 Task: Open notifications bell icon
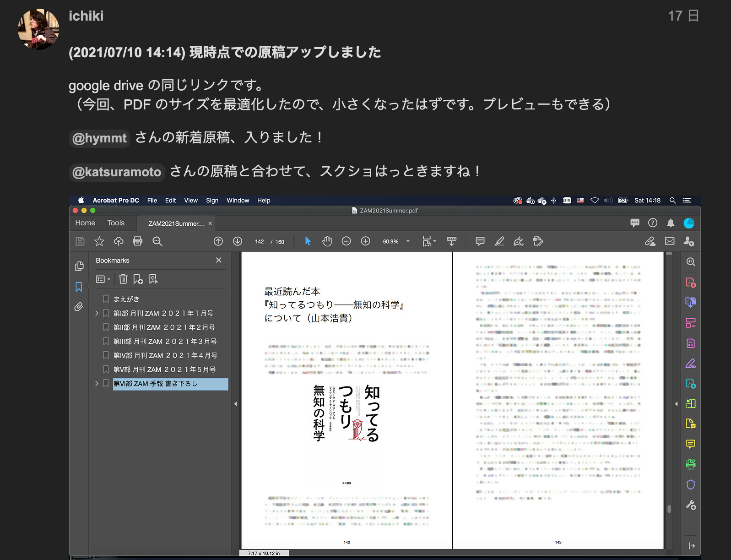(671, 223)
